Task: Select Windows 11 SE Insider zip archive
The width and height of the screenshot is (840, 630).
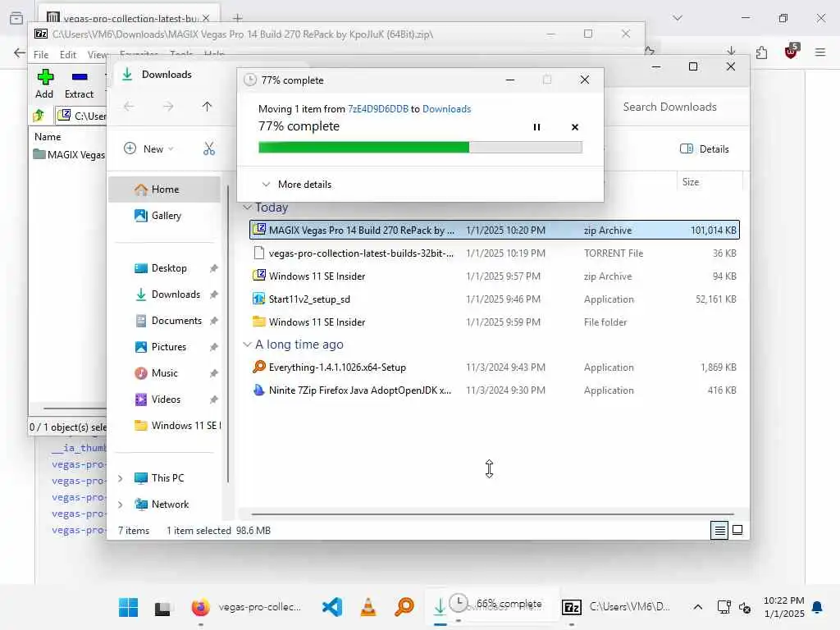Action: coord(495,276)
